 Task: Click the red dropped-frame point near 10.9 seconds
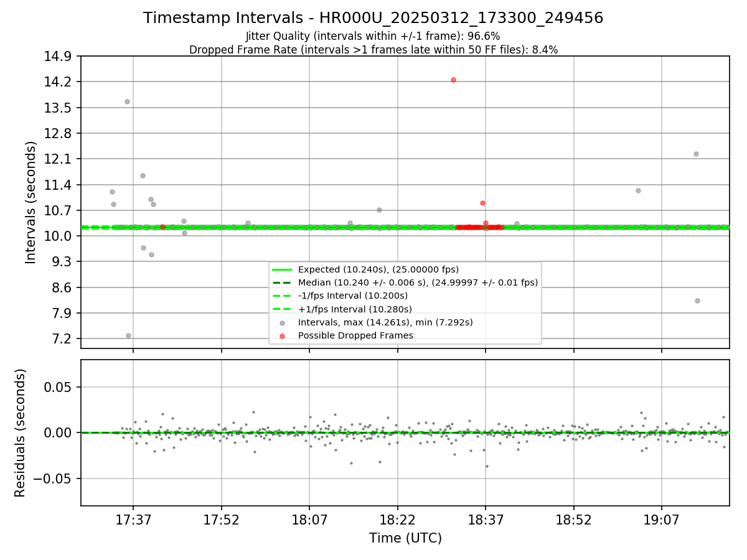tap(482, 203)
